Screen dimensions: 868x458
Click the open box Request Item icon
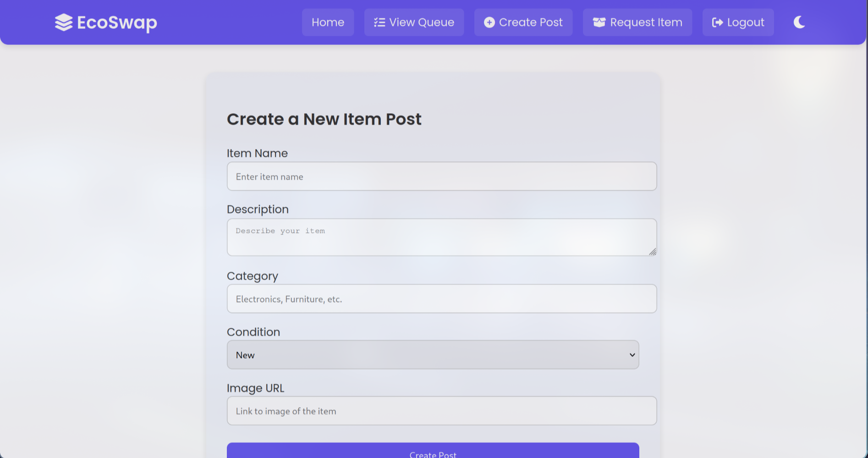point(599,22)
